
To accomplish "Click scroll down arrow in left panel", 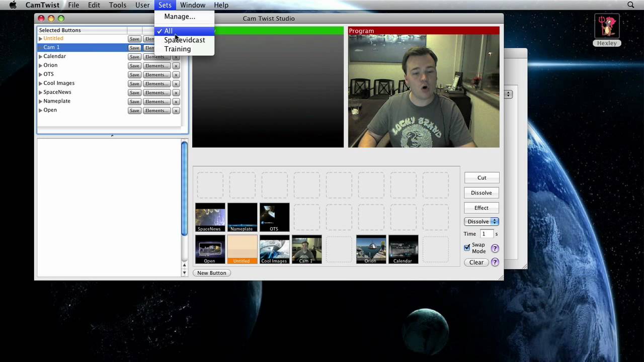I will click(x=184, y=273).
